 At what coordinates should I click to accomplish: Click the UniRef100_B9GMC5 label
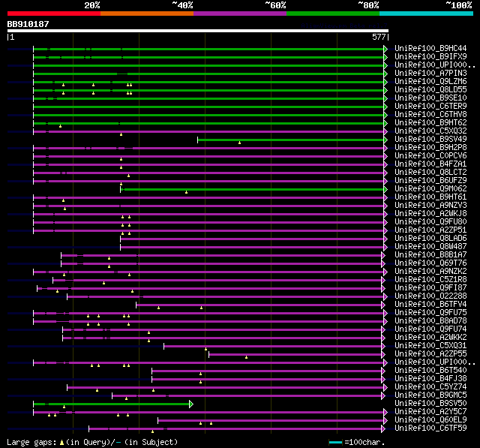[x=430, y=395]
